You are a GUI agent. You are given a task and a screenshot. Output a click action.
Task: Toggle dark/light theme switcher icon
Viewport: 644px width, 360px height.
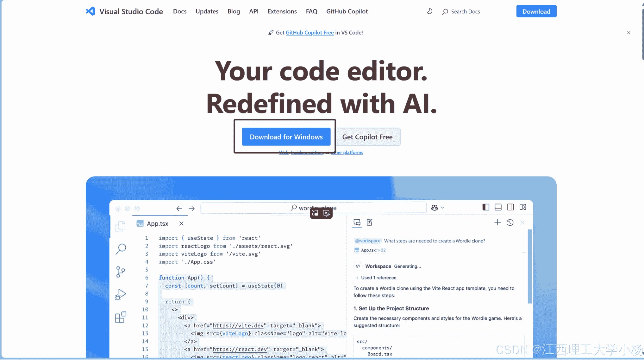(429, 11)
